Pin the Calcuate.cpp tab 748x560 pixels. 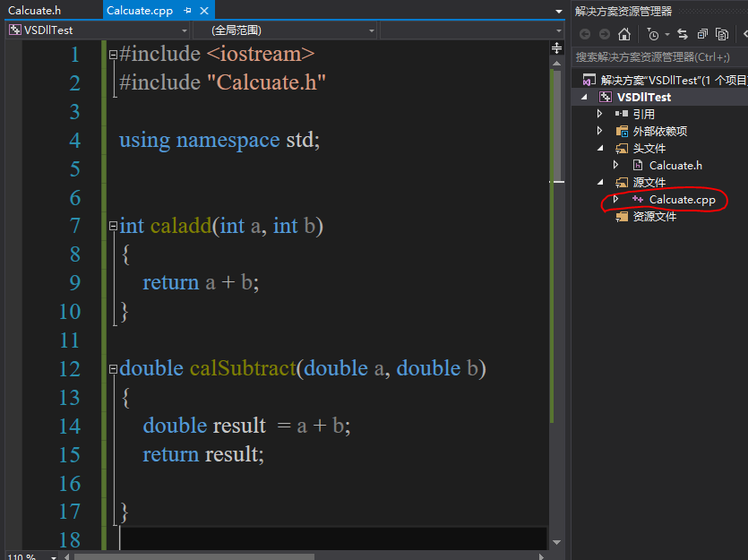pos(187,10)
